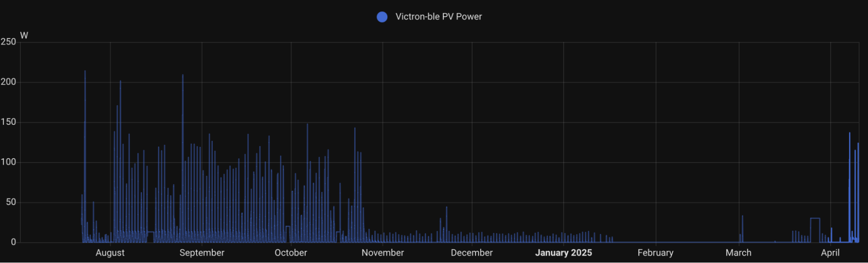Click the "December" x-axis label
This screenshot has height=263, width=868.
pos(472,253)
